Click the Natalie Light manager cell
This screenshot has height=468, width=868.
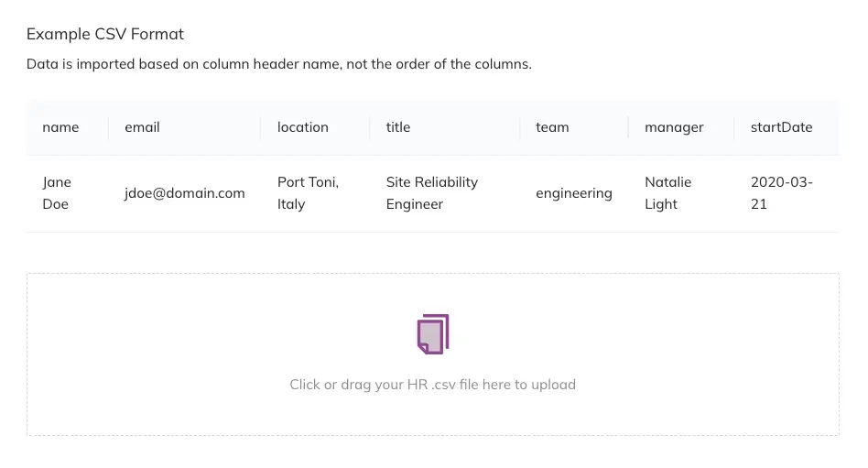coord(667,193)
